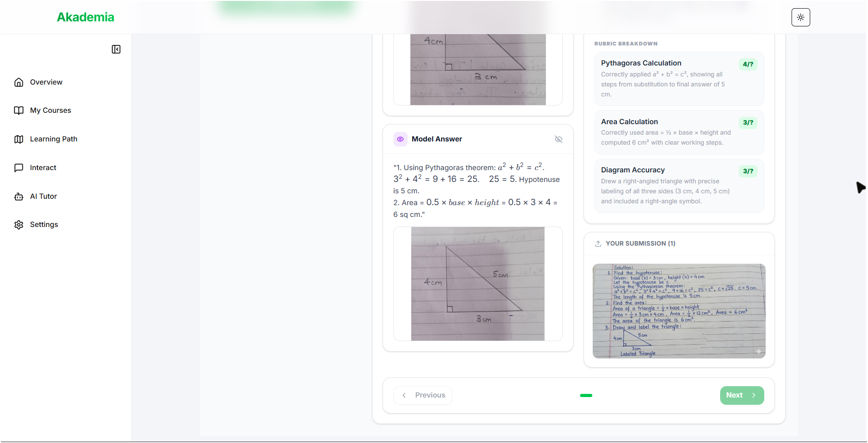Open the model answer triangle image

[478, 284]
